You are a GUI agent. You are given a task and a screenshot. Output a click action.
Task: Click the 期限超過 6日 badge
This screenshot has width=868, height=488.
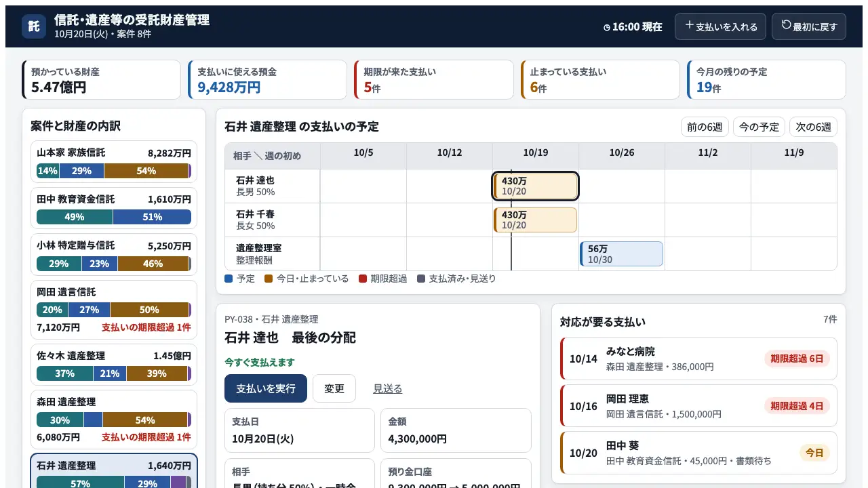(x=797, y=359)
